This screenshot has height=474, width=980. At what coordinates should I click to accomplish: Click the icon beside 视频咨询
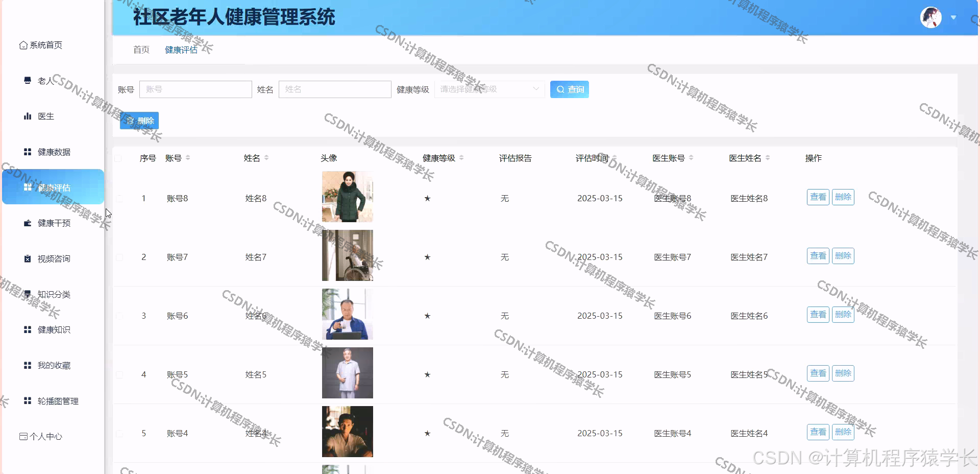pyautogui.click(x=28, y=258)
